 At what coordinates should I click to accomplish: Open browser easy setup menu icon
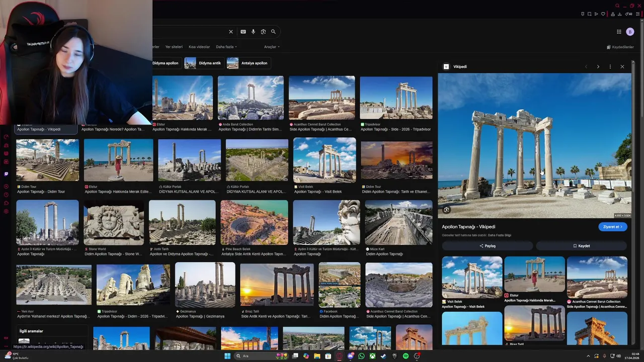(x=638, y=14)
